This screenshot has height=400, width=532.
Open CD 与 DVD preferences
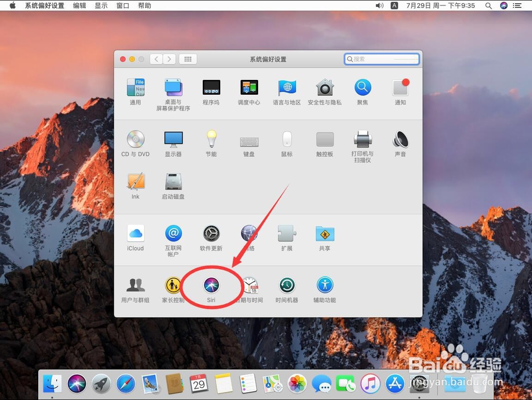click(x=135, y=144)
